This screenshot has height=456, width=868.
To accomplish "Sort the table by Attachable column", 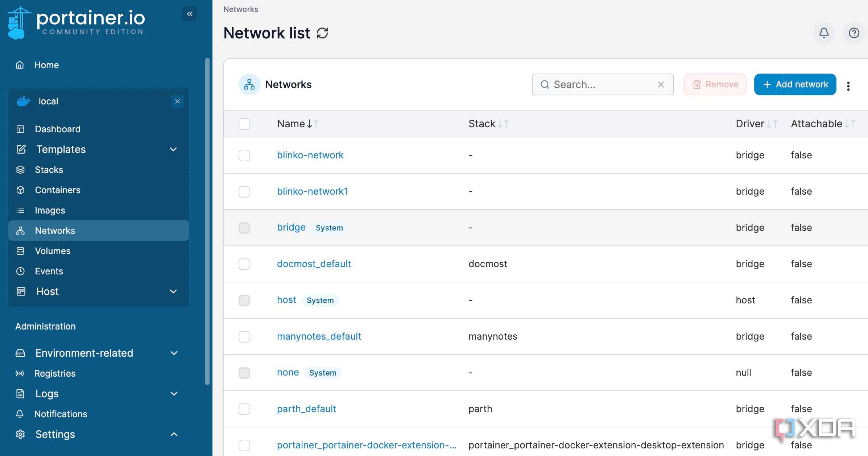I will [x=823, y=124].
